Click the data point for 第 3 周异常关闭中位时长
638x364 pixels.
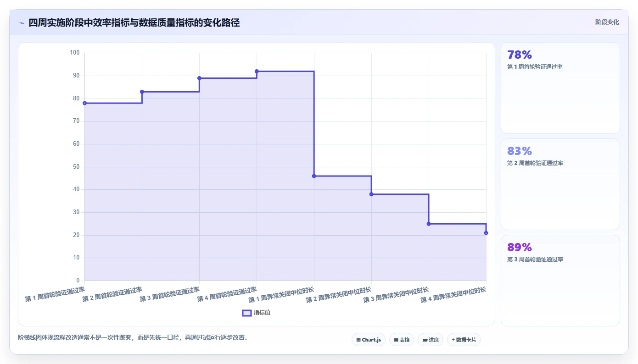click(x=429, y=224)
